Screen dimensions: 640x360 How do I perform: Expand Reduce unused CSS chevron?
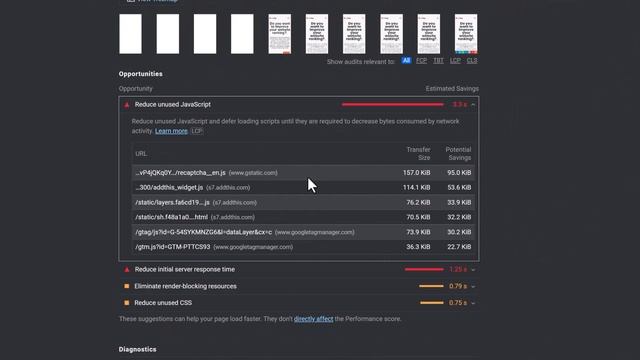click(473, 303)
